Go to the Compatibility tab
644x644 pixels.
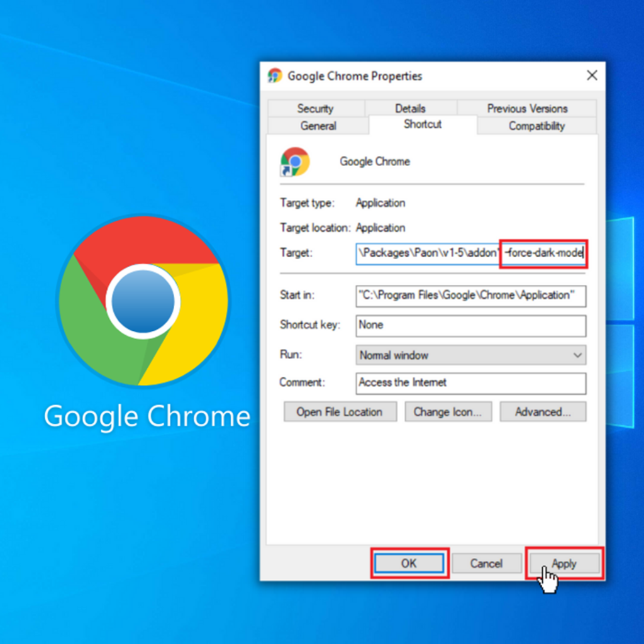(x=536, y=126)
